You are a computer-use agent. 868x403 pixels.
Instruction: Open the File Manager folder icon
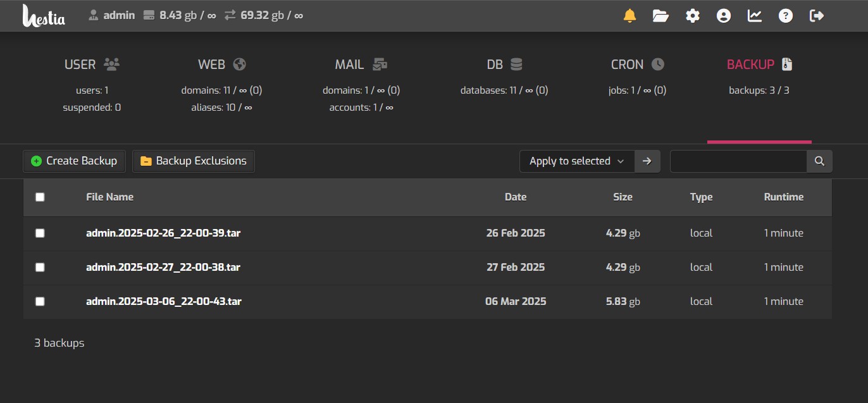pos(660,16)
